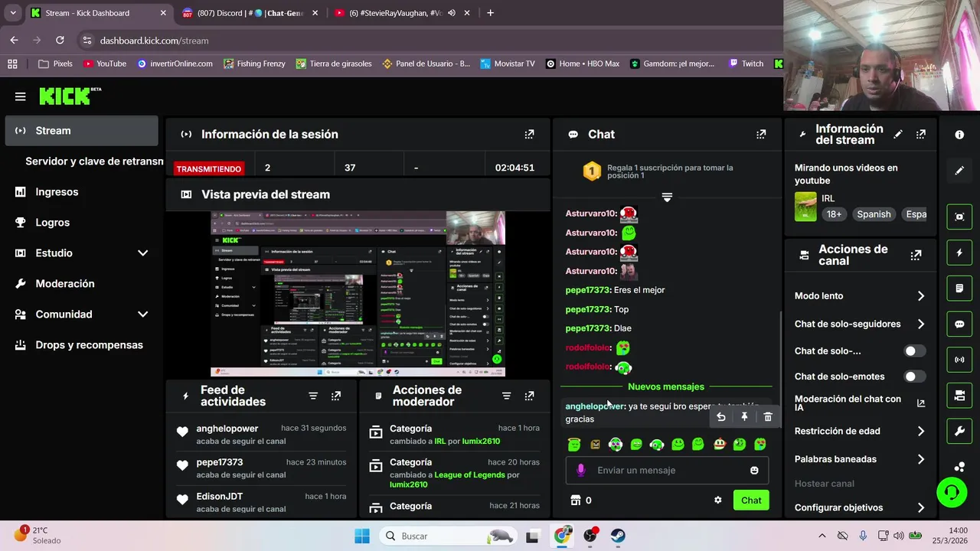Viewport: 980px width, 551px height.
Task: Open Restricción de edad settings
Action: click(860, 432)
